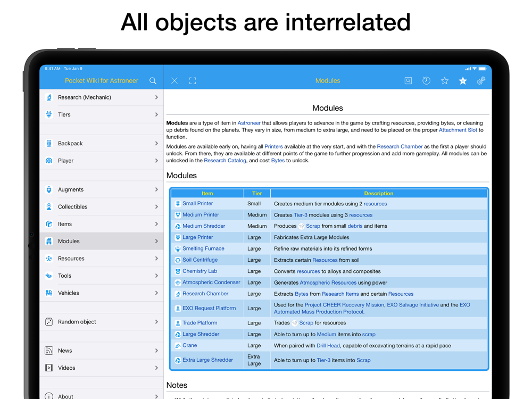Click the Description column header
Viewport: 532px width, 399px height.
(379, 194)
